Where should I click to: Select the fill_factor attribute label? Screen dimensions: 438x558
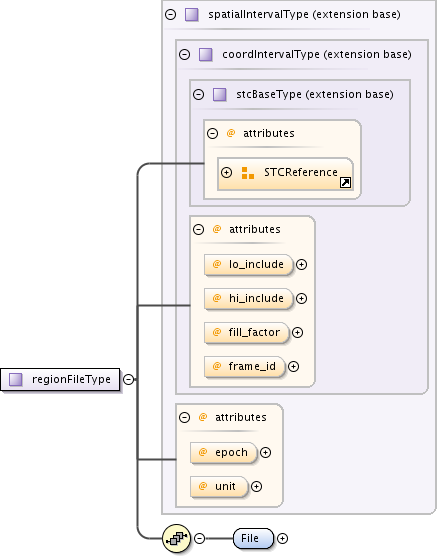pyautogui.click(x=254, y=332)
